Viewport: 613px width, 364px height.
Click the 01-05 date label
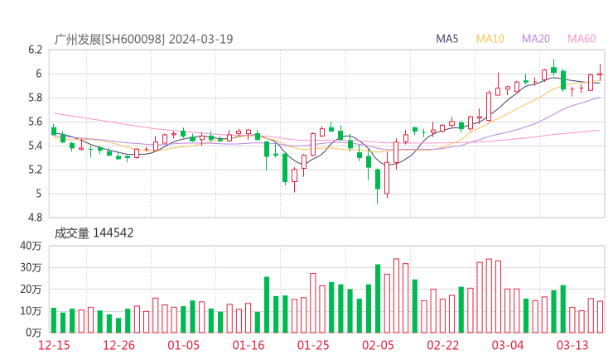pyautogui.click(x=183, y=345)
